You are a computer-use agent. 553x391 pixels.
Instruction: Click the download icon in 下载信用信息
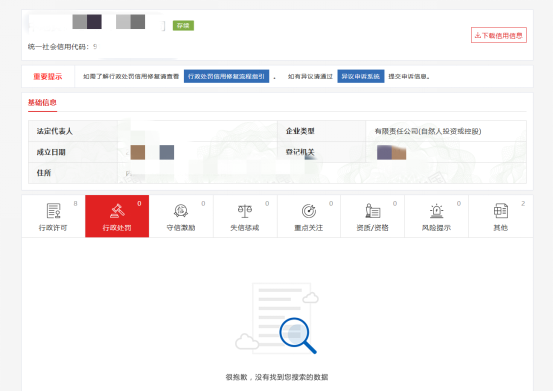pyautogui.click(x=478, y=35)
